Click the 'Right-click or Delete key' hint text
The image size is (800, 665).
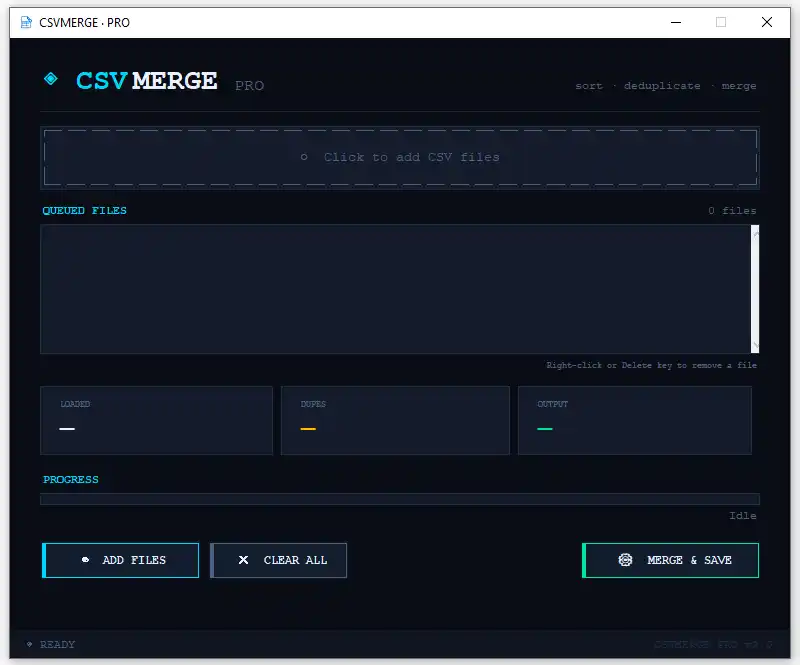tap(652, 365)
